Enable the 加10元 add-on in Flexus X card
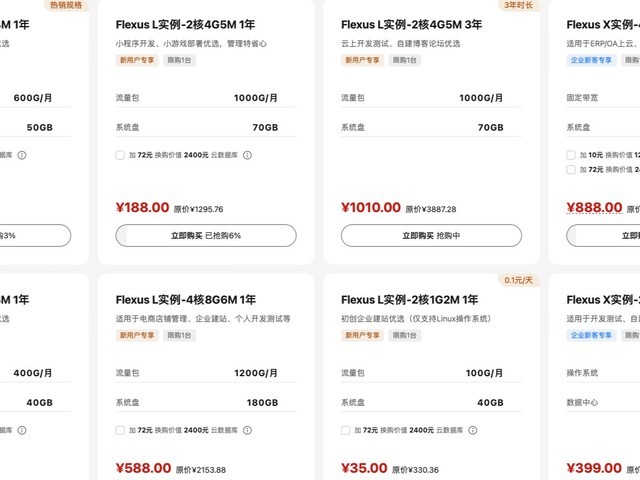Viewport: 640px width, 480px height. (571, 155)
